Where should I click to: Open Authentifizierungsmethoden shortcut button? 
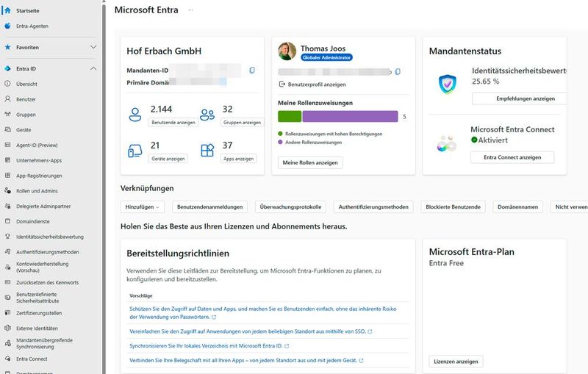pos(373,207)
